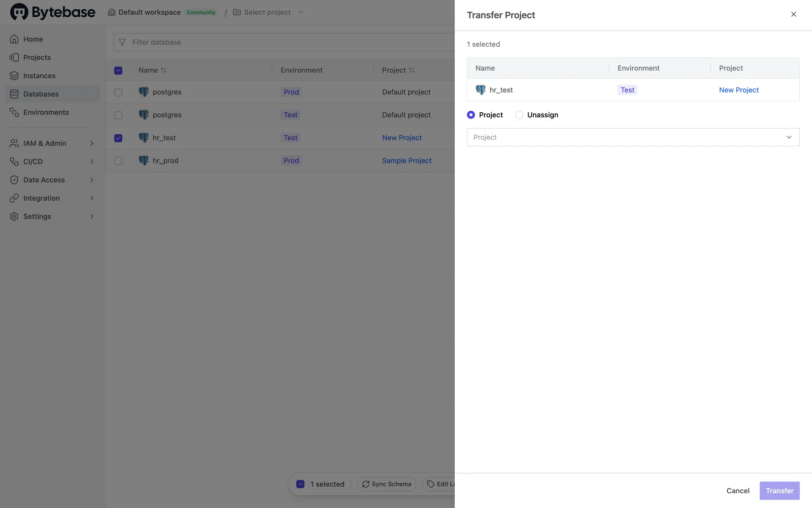Expand the Integration chevron
Viewport: 812px width, 508px height.
92,198
